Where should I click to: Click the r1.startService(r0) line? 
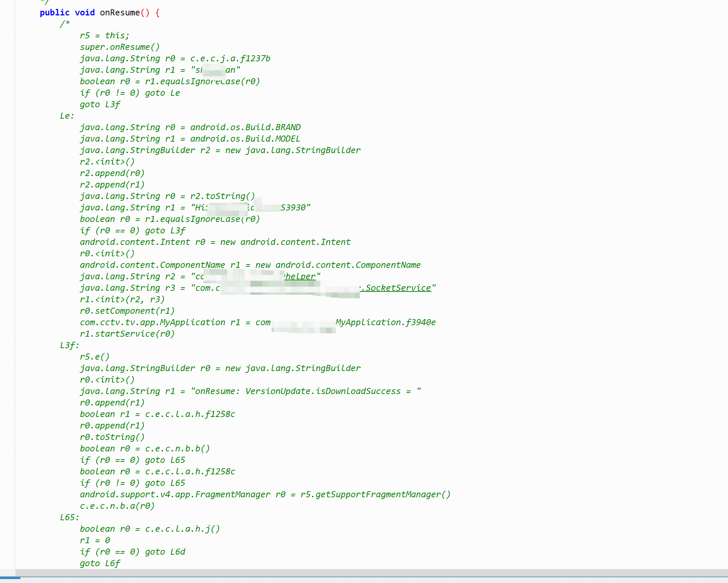pyautogui.click(x=127, y=334)
